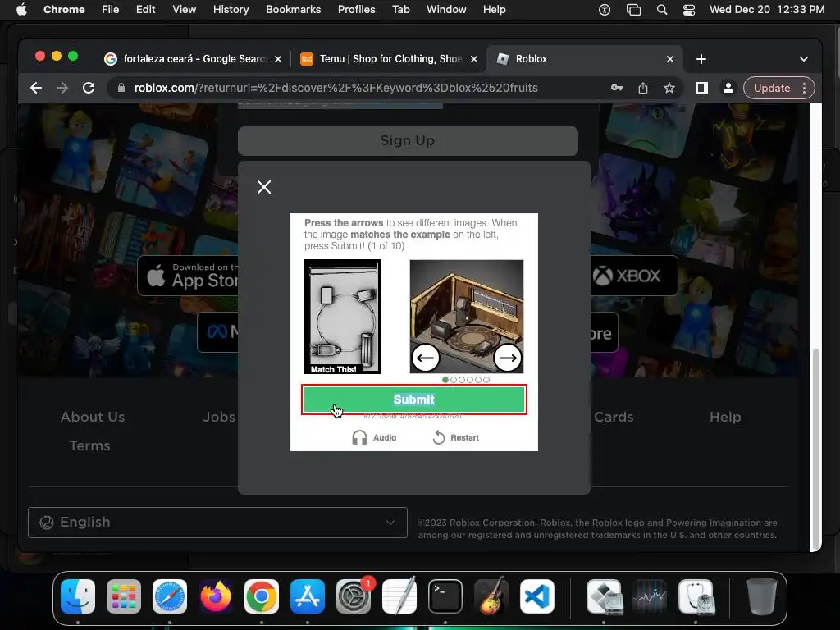Image resolution: width=840 pixels, height=630 pixels.
Task: Open Launchpad from the Dock
Action: coord(124,596)
